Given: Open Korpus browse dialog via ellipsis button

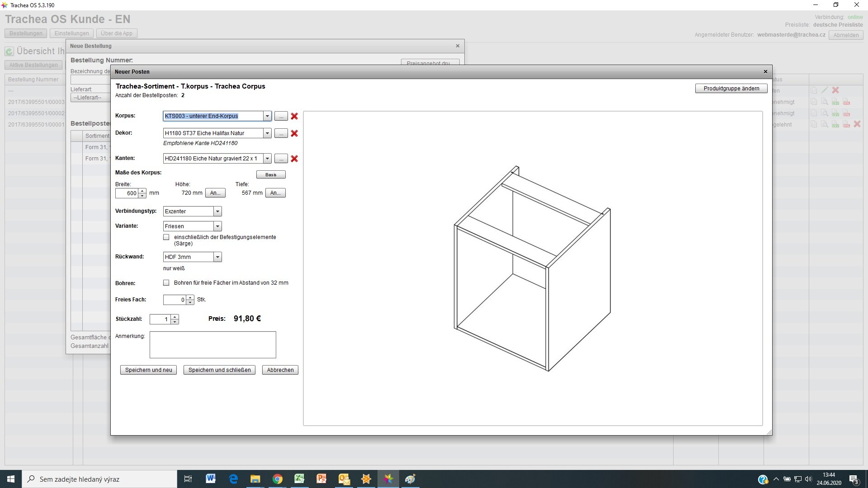Looking at the screenshot, I should 281,116.
